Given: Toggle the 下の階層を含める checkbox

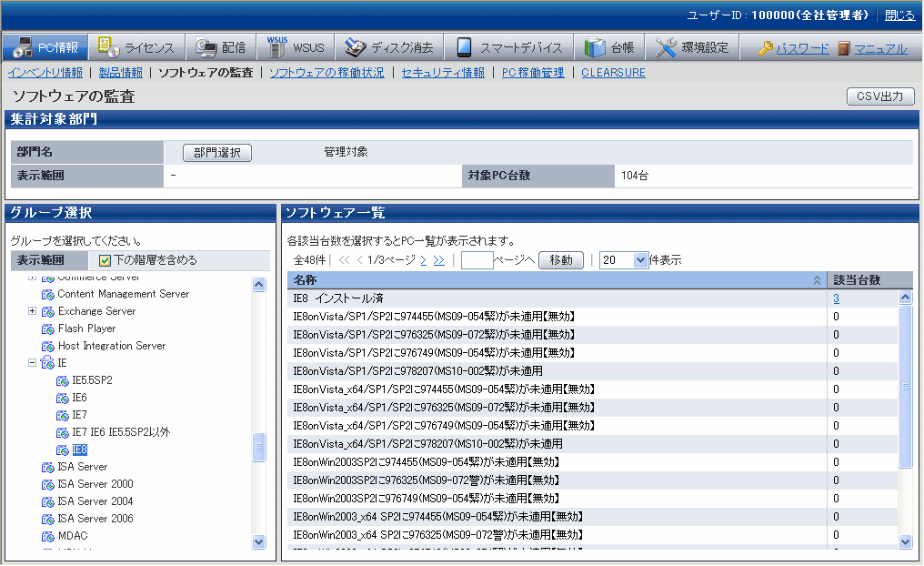Looking at the screenshot, I should coord(105,260).
